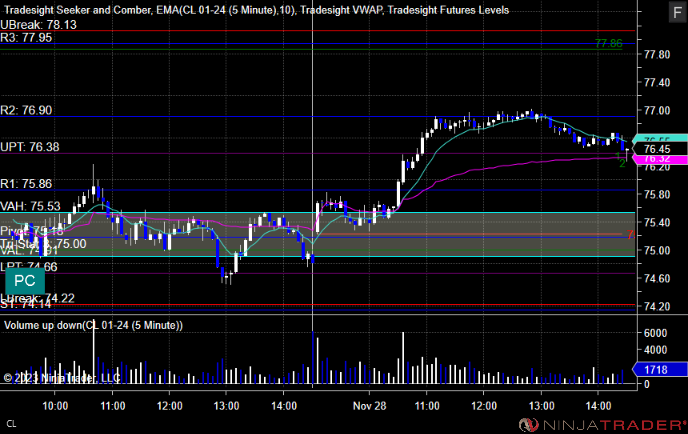Click the magenta VWAP price marker 76.32

[659, 159]
